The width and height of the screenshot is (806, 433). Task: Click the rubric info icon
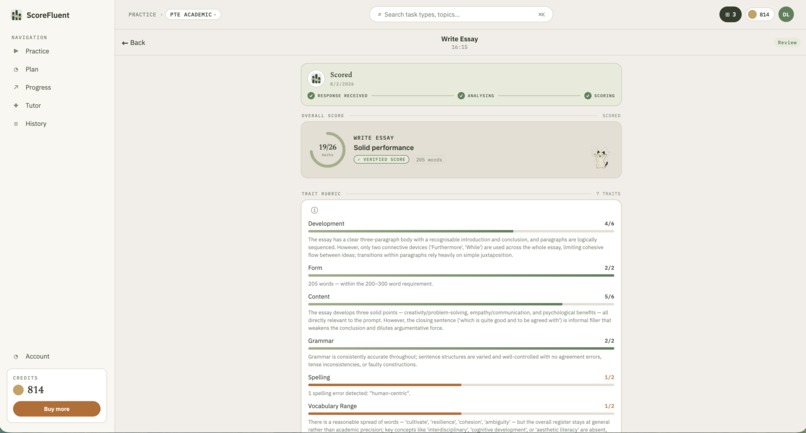[315, 210]
